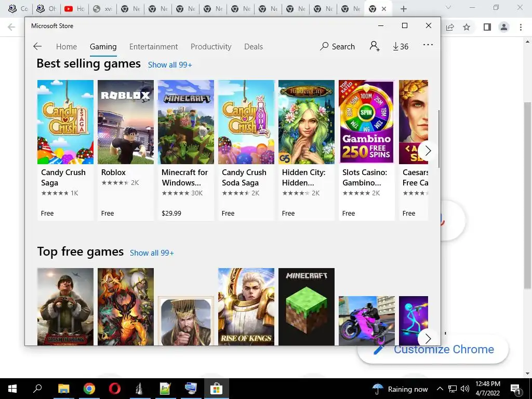532x399 pixels.
Task: Open the Chrome profile avatar
Action: point(504,27)
